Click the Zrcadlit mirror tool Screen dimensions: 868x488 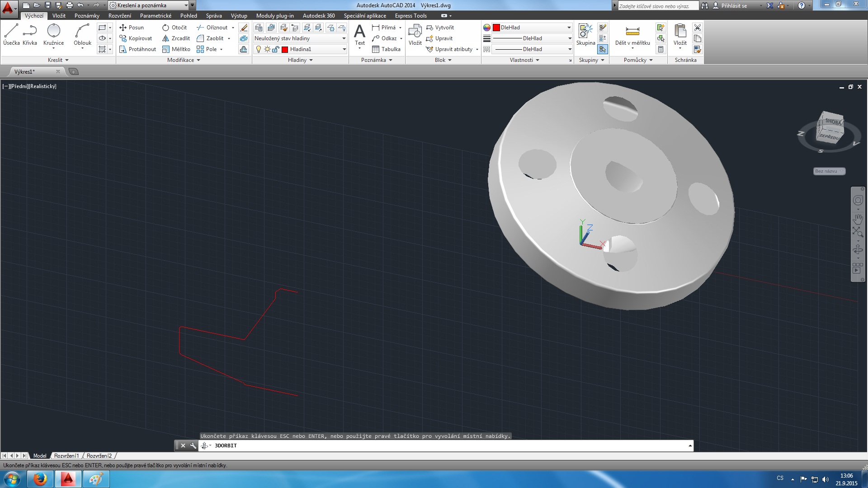click(x=176, y=38)
